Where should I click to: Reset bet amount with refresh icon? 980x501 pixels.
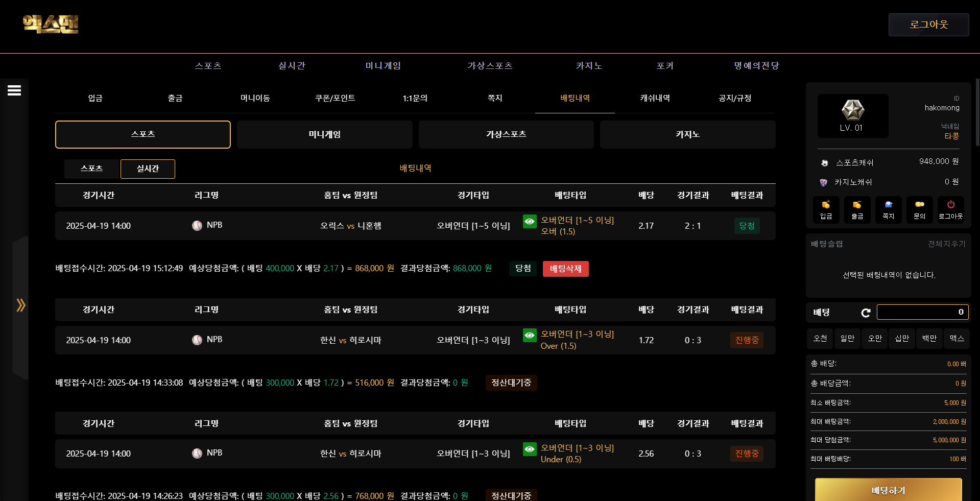tap(866, 313)
